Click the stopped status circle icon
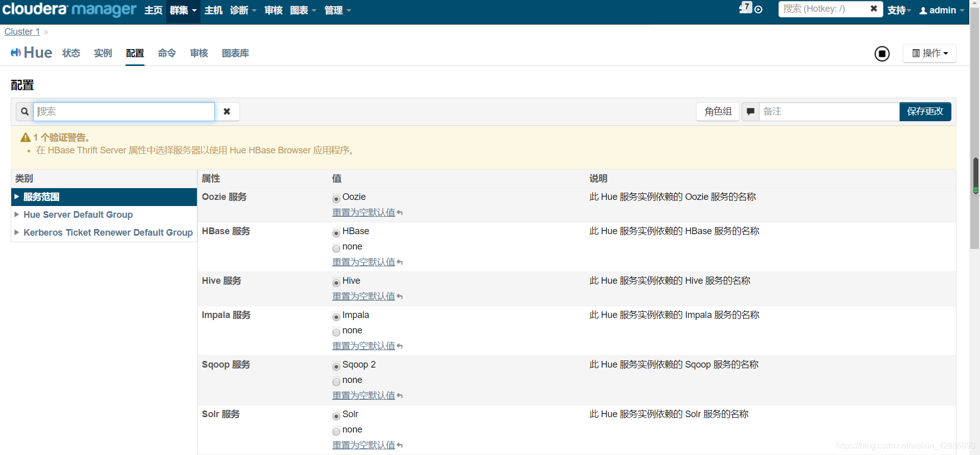 point(882,54)
